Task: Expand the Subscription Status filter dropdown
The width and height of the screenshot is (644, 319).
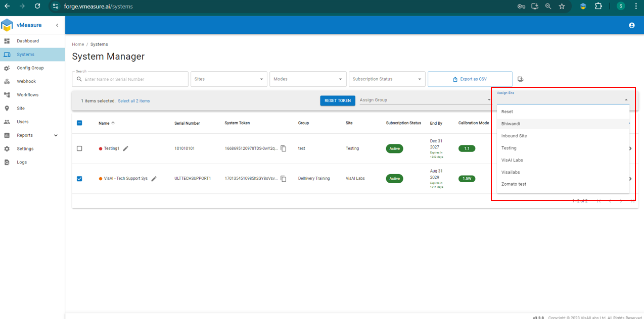Action: (387, 79)
